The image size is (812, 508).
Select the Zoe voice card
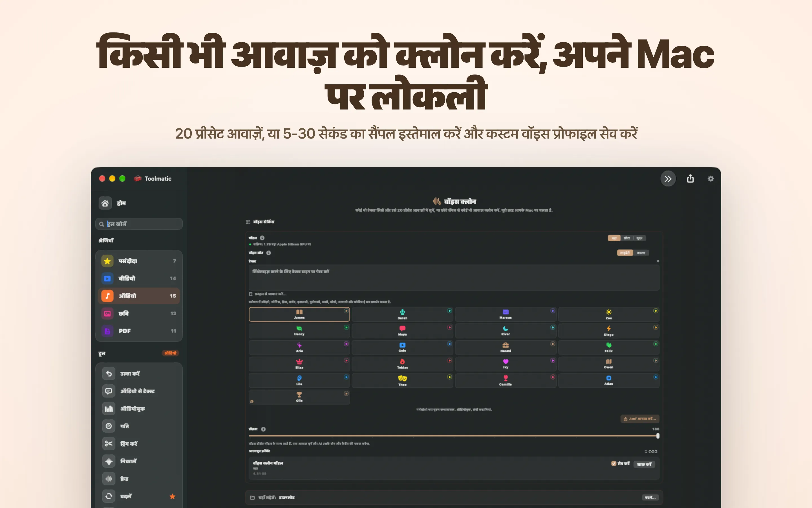(x=609, y=314)
